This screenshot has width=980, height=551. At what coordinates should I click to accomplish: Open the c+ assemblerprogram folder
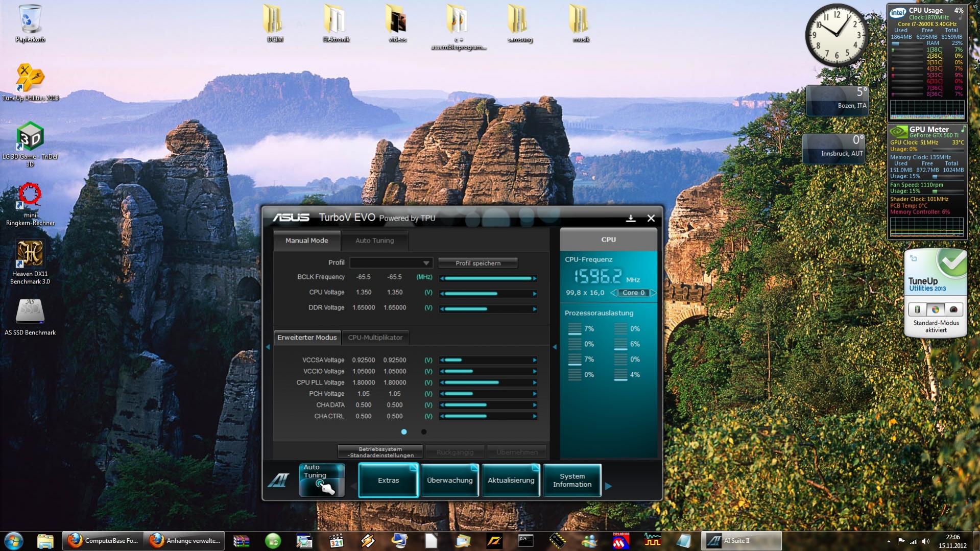[x=459, y=28]
